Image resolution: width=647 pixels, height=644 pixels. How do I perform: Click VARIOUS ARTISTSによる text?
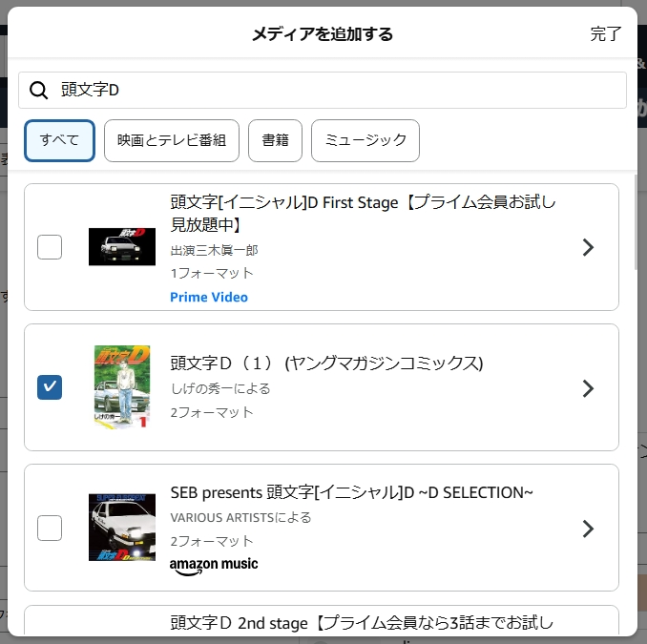point(240,517)
